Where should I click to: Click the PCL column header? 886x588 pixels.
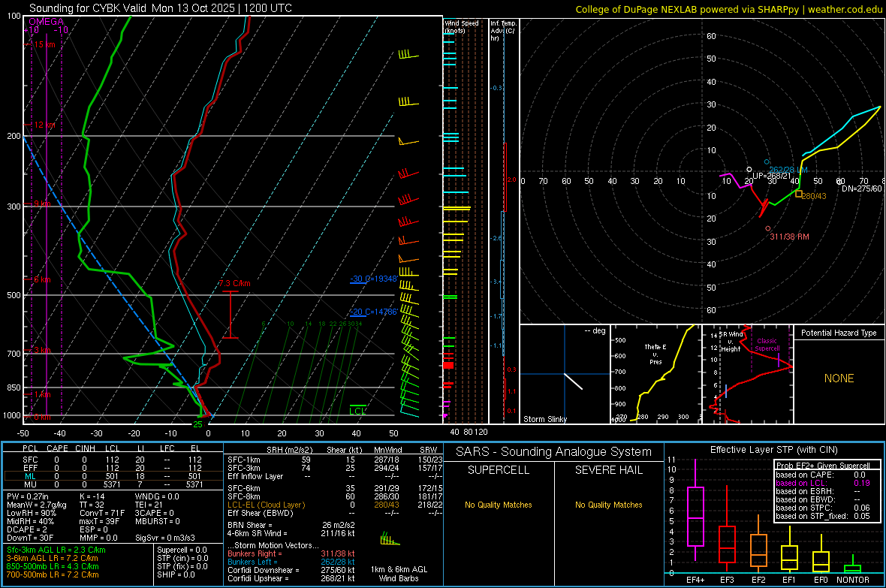tap(30, 448)
